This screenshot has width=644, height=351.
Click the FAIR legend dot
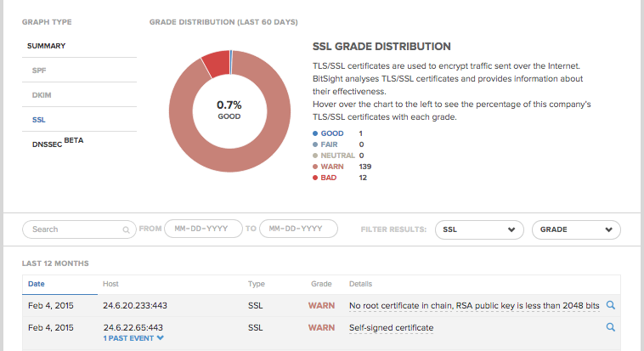tap(315, 144)
